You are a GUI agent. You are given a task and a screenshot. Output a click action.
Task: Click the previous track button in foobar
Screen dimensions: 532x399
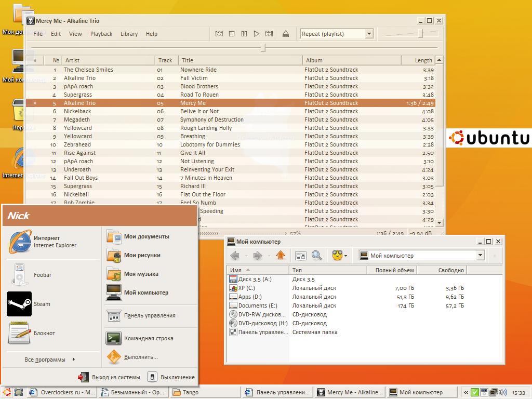point(219,34)
